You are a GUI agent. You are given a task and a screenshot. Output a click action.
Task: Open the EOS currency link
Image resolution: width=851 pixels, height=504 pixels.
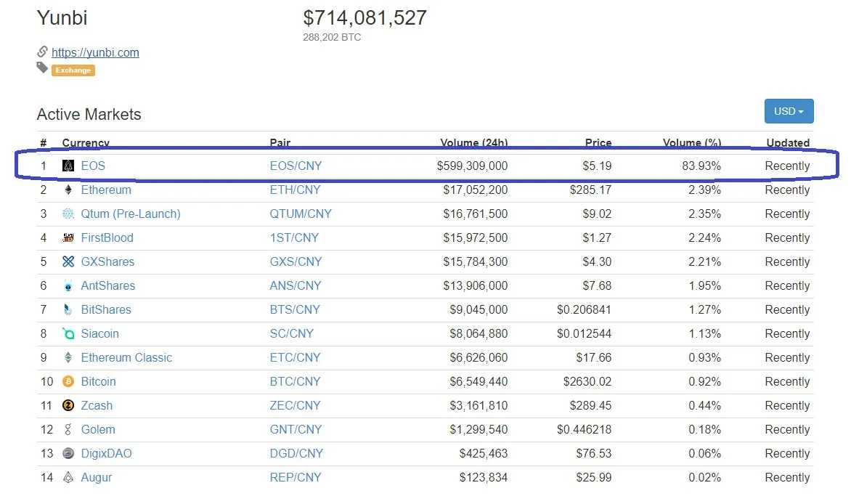click(93, 166)
